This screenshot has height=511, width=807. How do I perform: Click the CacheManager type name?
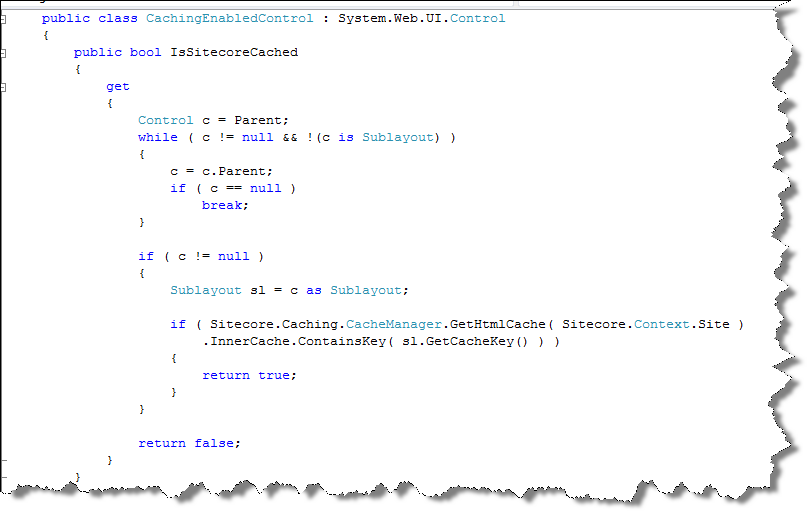[394, 324]
